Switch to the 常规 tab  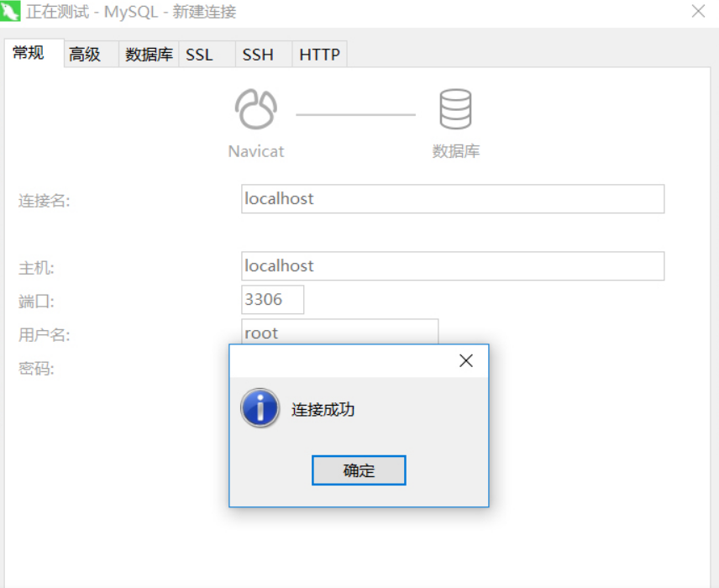coord(34,53)
